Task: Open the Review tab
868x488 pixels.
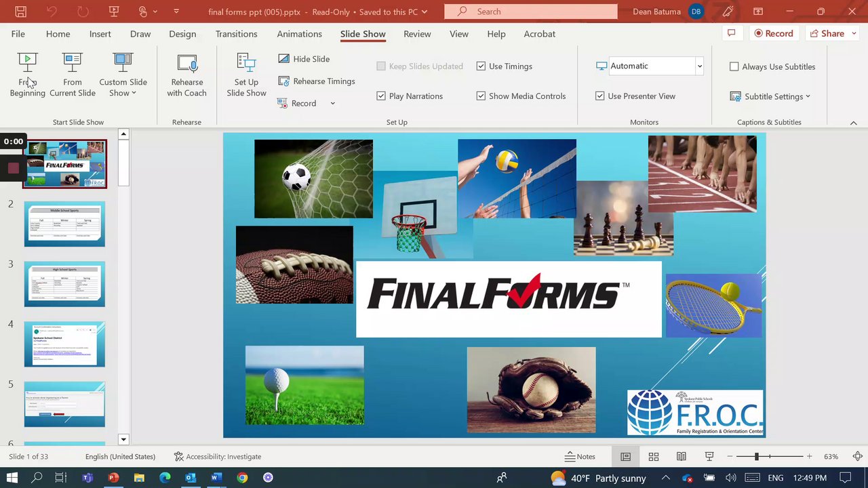Action: pyautogui.click(x=417, y=34)
